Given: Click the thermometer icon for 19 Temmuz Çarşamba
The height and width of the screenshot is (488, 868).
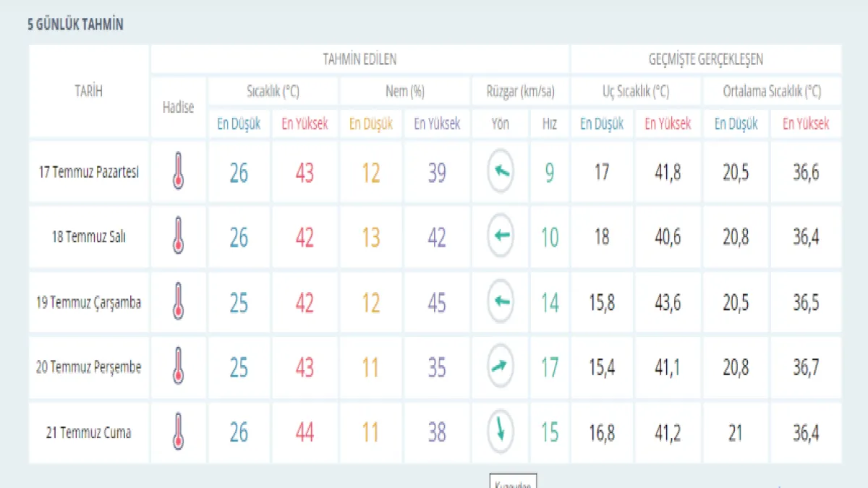Looking at the screenshot, I should [x=178, y=301].
